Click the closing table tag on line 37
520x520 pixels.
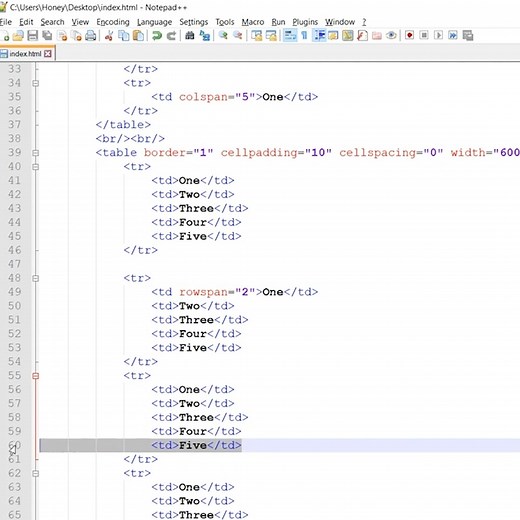tap(123, 125)
